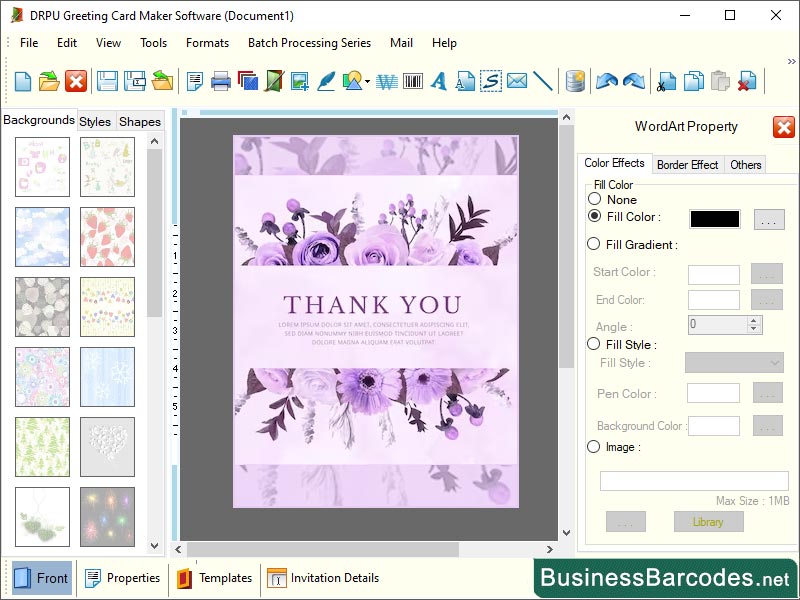Open the Batch Processing Series menu

(x=309, y=43)
